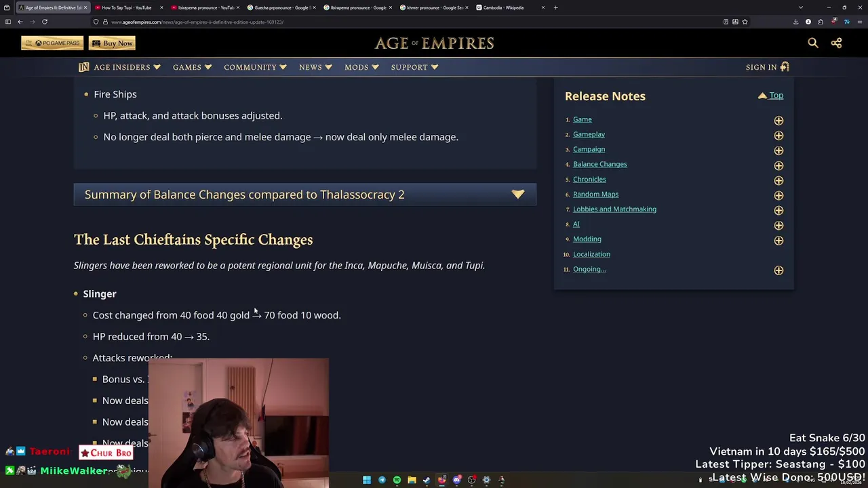Open the Balance Changes link
The height and width of the screenshot is (488, 868).
point(599,164)
